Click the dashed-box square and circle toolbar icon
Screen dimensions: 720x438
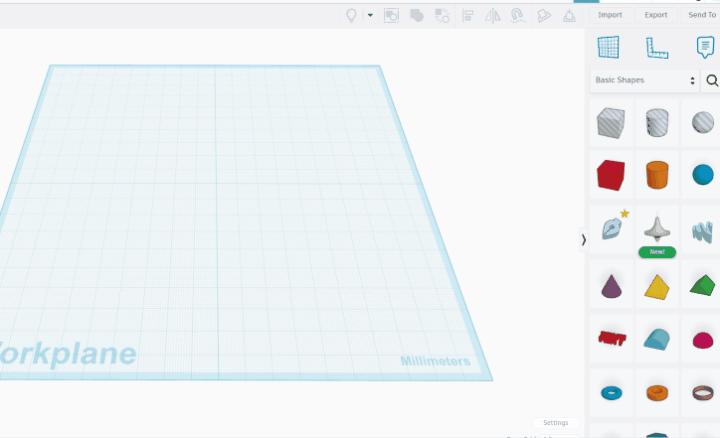click(x=391, y=16)
